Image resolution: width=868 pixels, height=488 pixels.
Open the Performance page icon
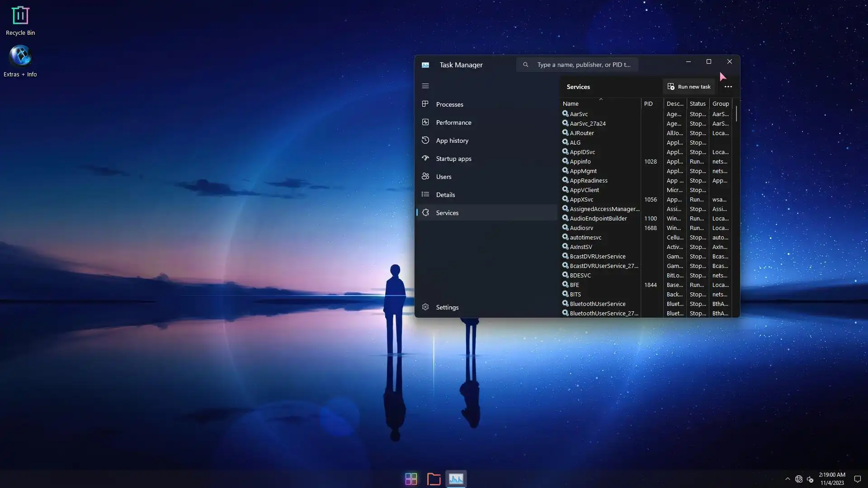[x=425, y=122]
